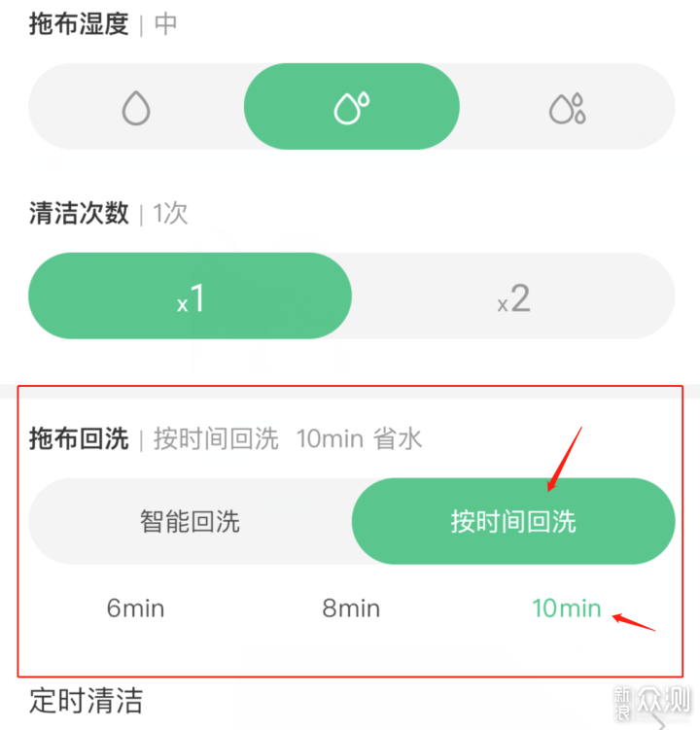Select the triple-droplet high mop humidity icon
This screenshot has height=730, width=700.
coord(567,108)
